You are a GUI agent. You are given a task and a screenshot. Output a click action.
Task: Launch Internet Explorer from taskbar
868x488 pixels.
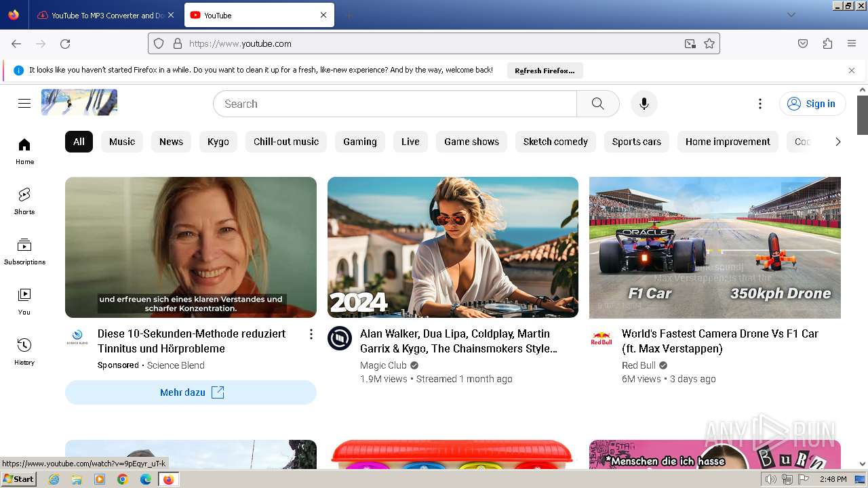pyautogui.click(x=54, y=479)
